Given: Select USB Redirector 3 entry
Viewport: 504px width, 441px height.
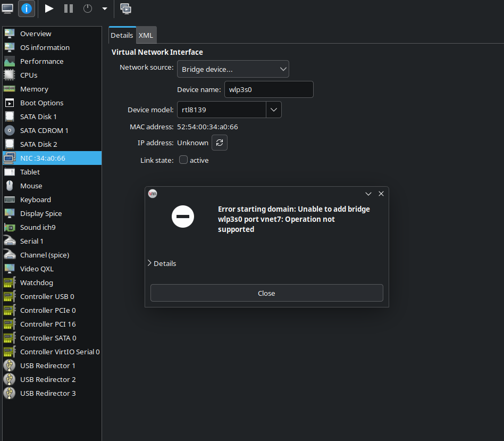Looking at the screenshot, I should (52, 394).
